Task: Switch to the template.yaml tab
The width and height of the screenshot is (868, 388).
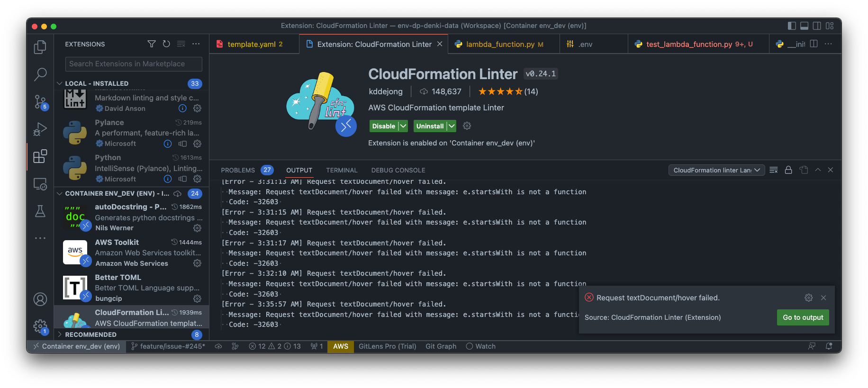Action: point(254,44)
